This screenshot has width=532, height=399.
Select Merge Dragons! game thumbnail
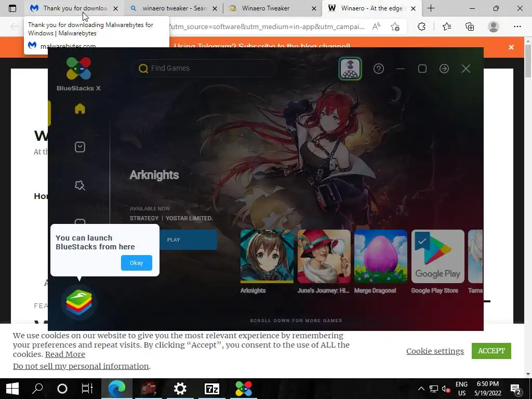coord(381,256)
